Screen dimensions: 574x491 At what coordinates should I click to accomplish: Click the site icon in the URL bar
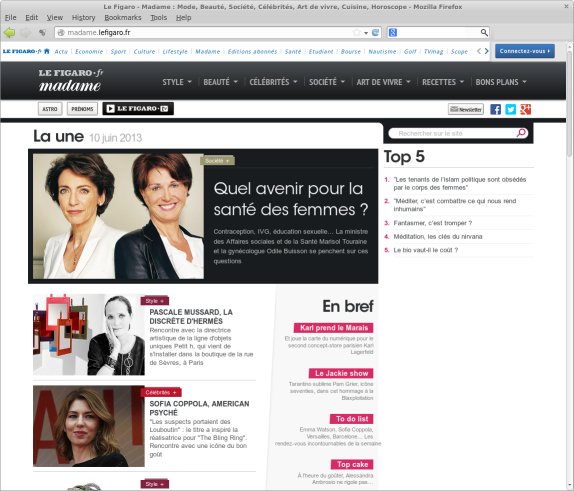click(x=61, y=33)
